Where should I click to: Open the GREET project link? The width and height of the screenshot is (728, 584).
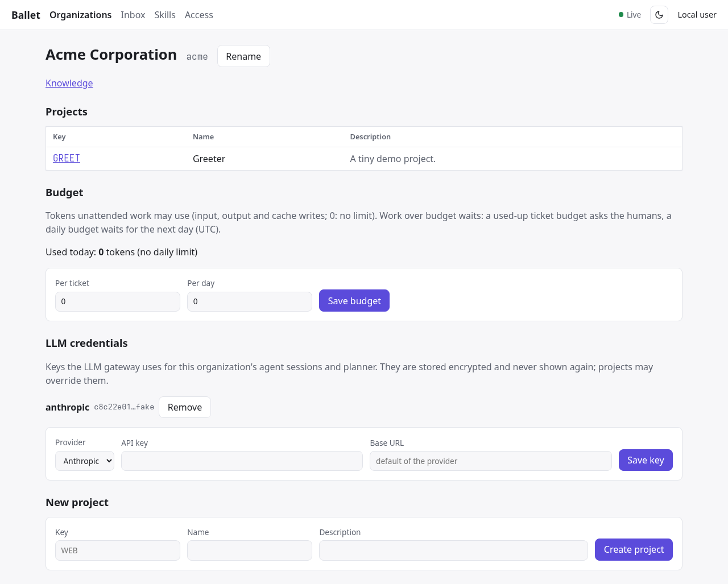click(67, 158)
